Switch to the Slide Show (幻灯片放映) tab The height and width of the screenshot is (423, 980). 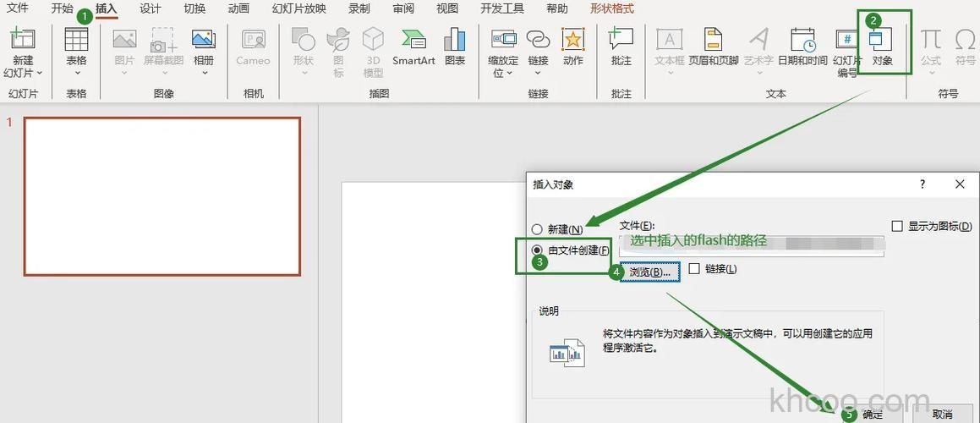(x=298, y=8)
